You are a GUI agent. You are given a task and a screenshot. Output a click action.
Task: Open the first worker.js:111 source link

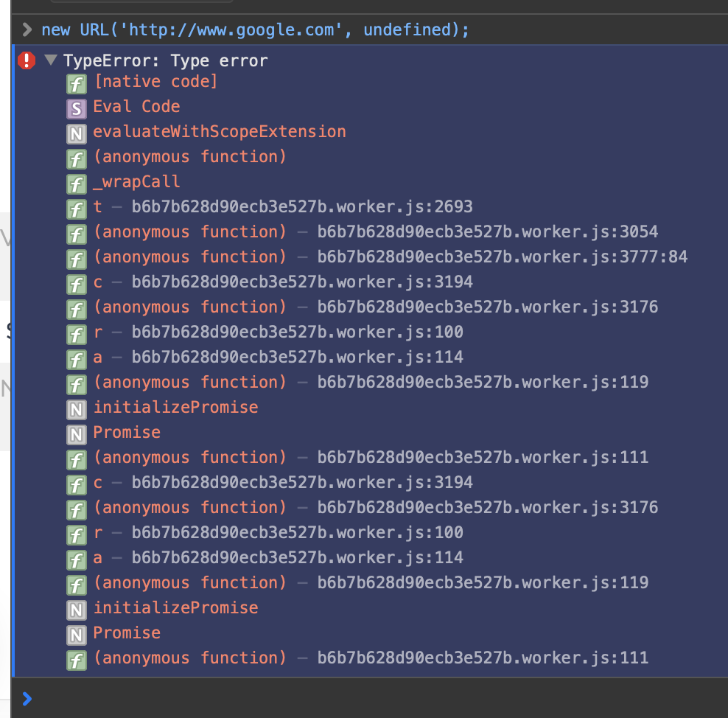click(483, 458)
